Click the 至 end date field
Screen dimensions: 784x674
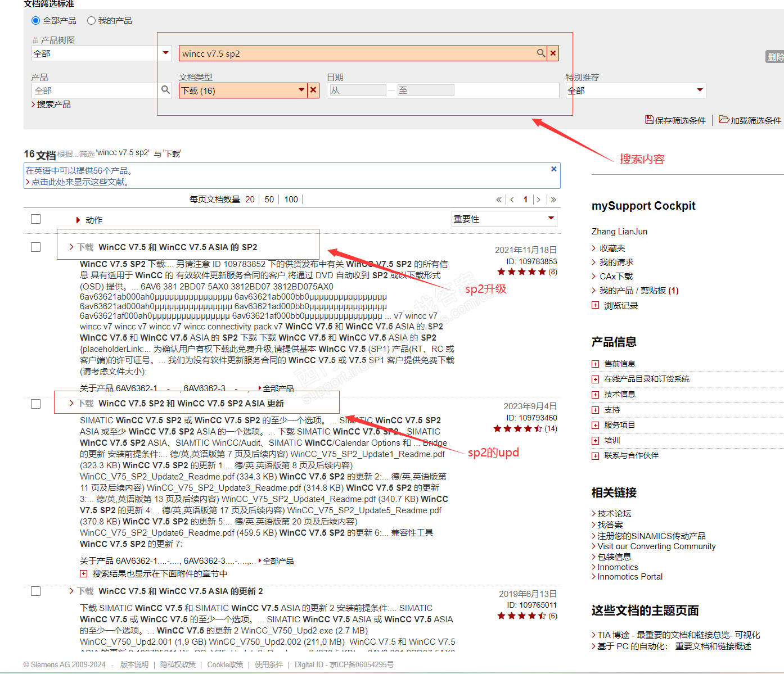click(426, 90)
